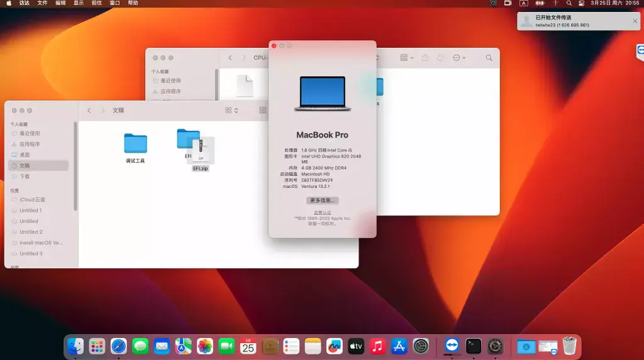Open the App Store from the Dock
The image size is (644, 360).
point(399,346)
